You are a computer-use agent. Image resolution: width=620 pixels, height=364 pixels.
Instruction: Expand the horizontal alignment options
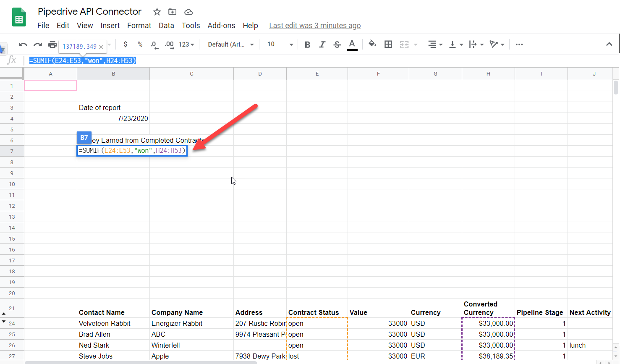click(x=440, y=44)
